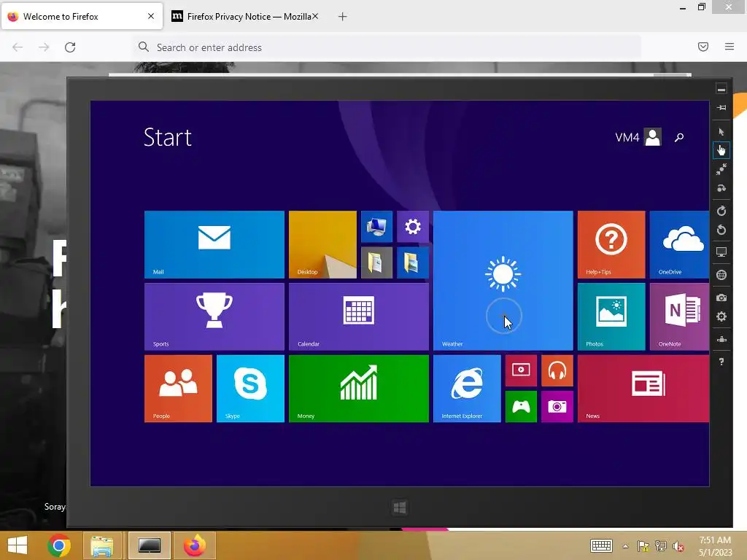Open This PC small tile
The width and height of the screenshot is (747, 560).
(376, 227)
